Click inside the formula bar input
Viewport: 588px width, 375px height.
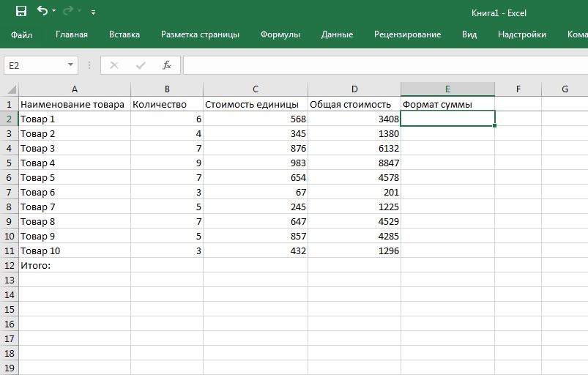pyautogui.click(x=381, y=65)
